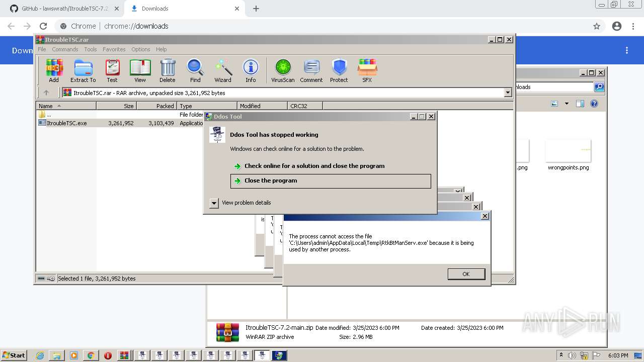The image size is (644, 362).
Task: Open Opera from the taskbar
Action: point(108,355)
